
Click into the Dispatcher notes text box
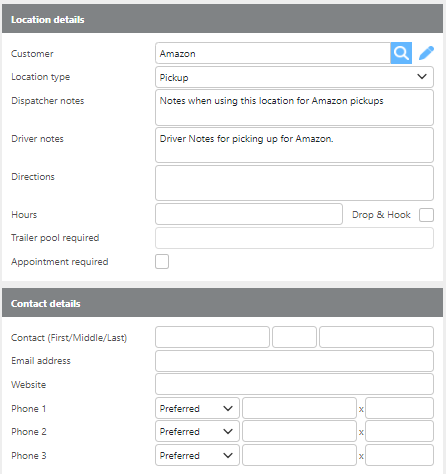tap(294, 107)
